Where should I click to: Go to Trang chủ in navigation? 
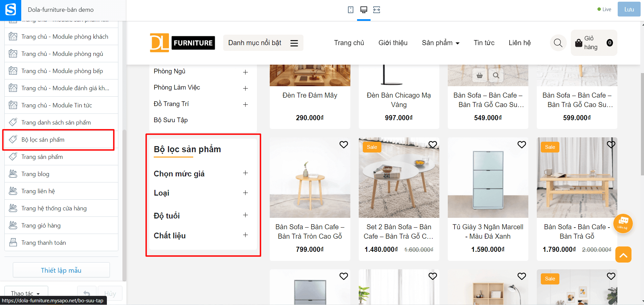[349, 43]
